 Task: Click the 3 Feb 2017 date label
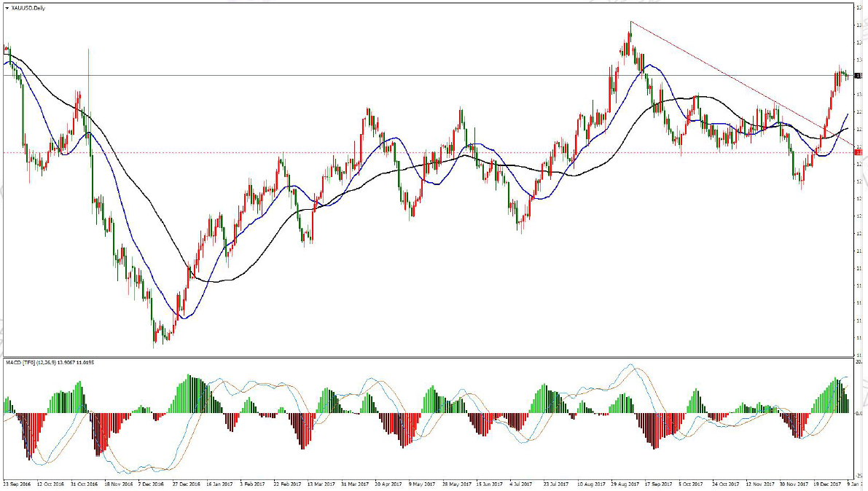pos(253,484)
